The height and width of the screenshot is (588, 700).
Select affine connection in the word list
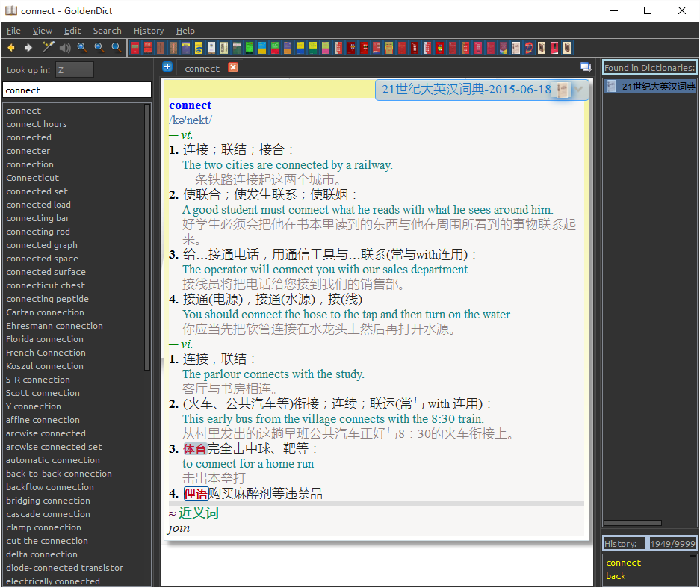click(x=43, y=420)
